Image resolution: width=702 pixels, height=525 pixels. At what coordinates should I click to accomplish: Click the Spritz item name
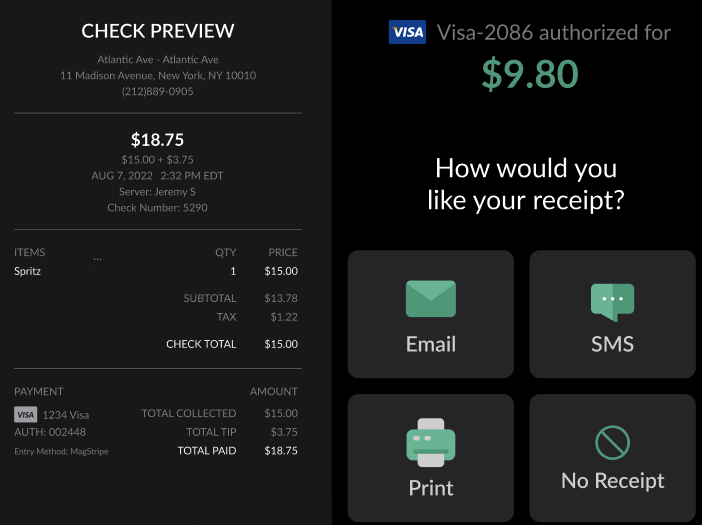27,271
